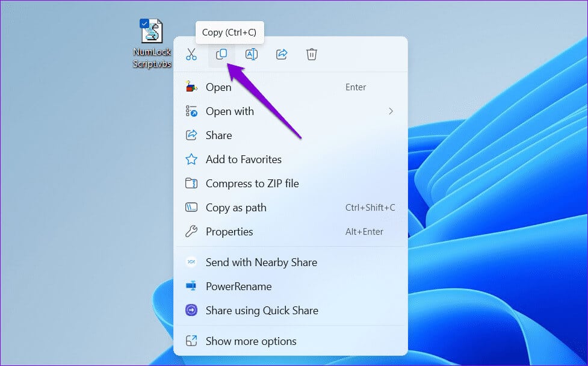Launch PowerRename from the menu

click(x=291, y=286)
